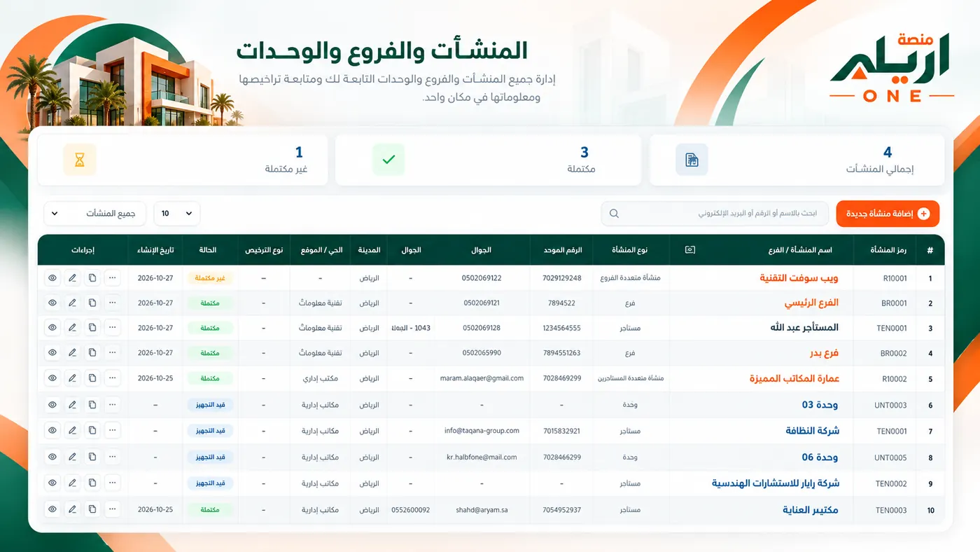Click the تاريخ الإنشاء column header
This screenshot has width=980, height=552.
(x=155, y=249)
